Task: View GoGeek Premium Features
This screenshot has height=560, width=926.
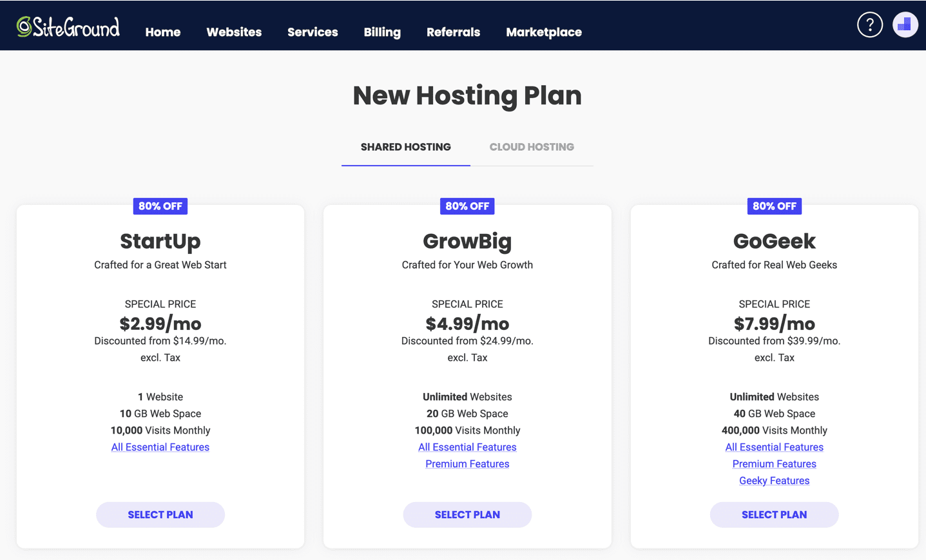Action: 775,464
